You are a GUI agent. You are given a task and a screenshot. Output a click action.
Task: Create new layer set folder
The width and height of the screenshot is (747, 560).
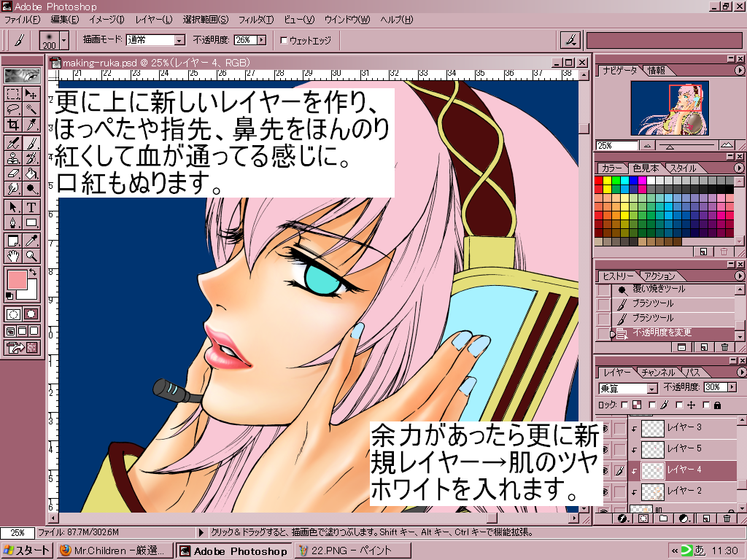(663, 518)
